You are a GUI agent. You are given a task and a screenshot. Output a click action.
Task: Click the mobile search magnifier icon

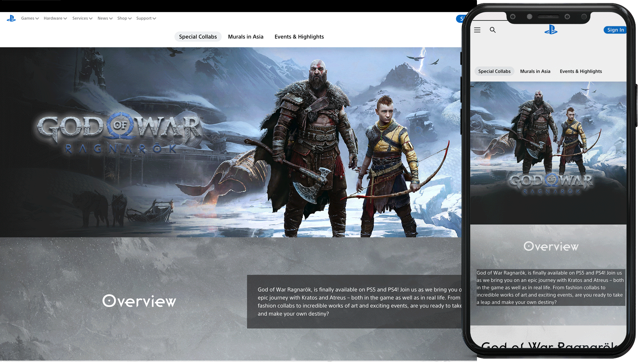(492, 30)
